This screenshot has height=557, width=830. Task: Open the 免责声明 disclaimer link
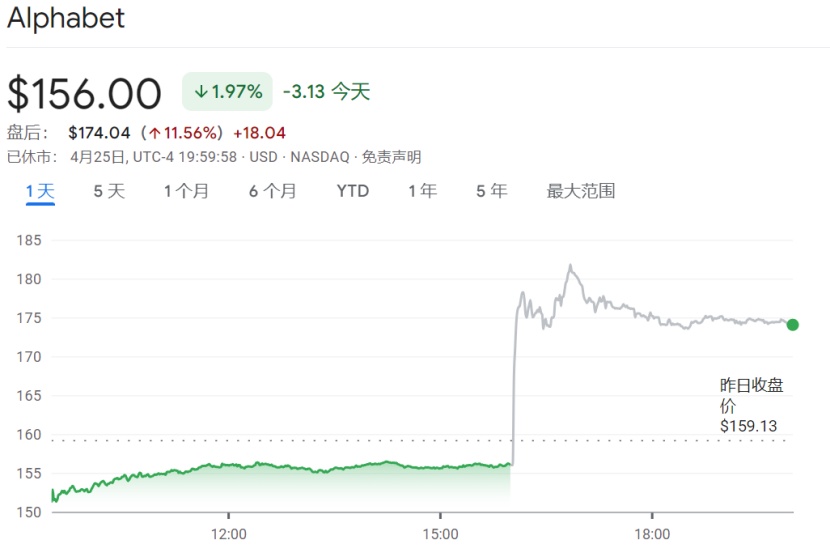click(391, 157)
